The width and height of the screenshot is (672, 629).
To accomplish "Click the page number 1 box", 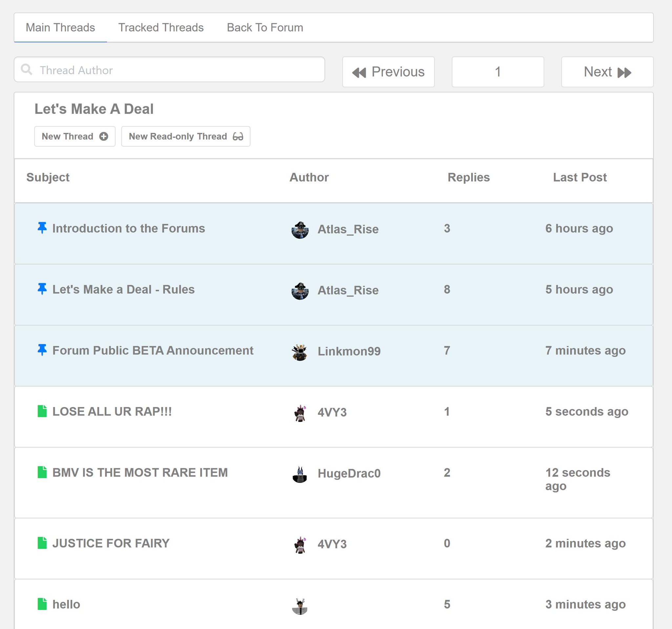I will [x=497, y=72].
